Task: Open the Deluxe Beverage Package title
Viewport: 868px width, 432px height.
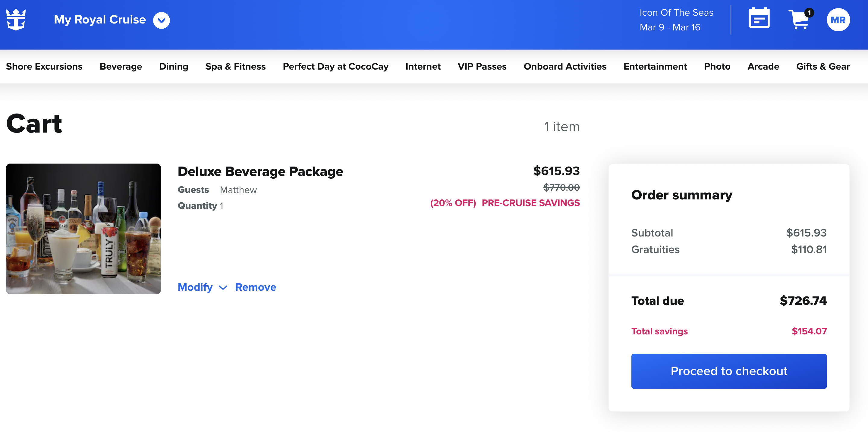Action: coord(260,171)
